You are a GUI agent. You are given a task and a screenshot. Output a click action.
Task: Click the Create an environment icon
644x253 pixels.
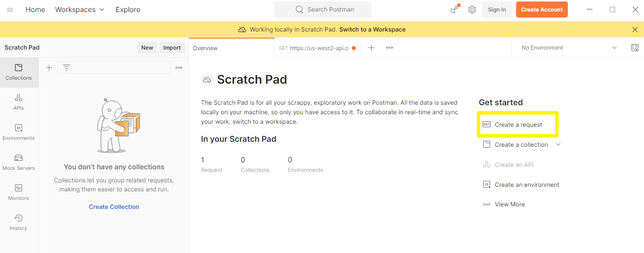point(487,184)
